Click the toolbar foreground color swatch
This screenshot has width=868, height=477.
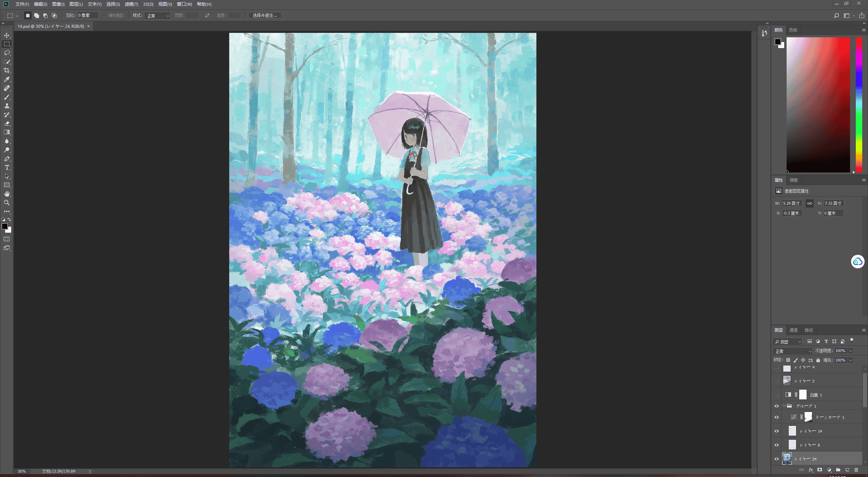click(5, 226)
